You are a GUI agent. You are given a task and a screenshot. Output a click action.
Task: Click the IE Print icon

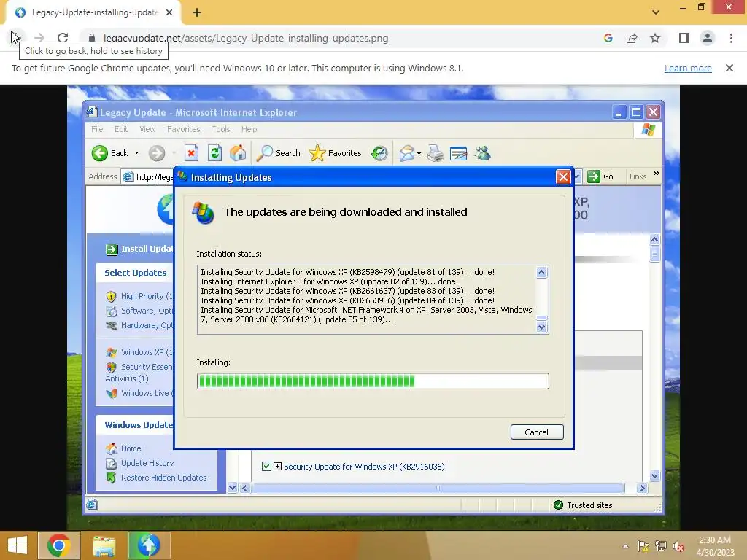[435, 153]
